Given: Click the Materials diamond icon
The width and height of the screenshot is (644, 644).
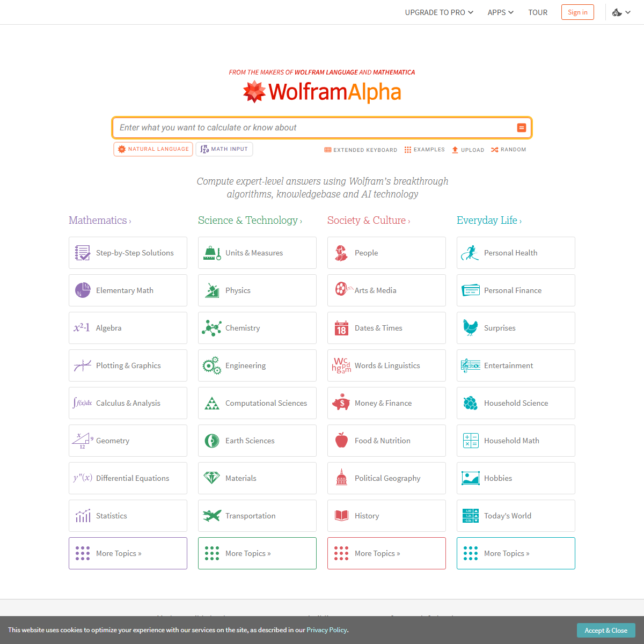Looking at the screenshot, I should pyautogui.click(x=211, y=478).
